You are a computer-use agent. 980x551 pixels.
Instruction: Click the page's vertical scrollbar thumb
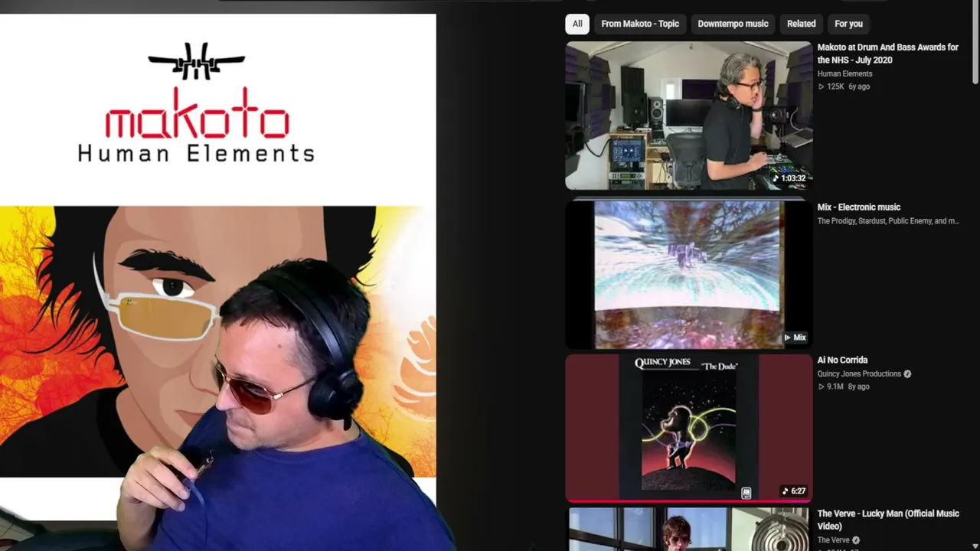(x=975, y=42)
